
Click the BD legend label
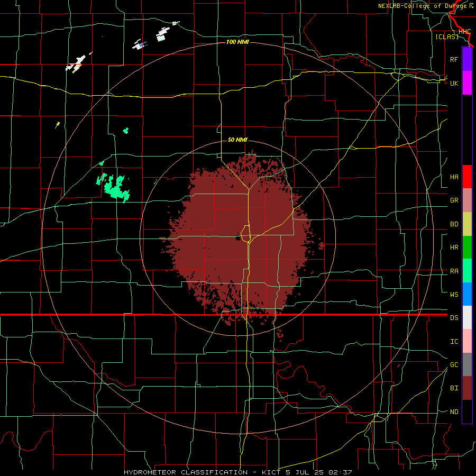(x=454, y=224)
